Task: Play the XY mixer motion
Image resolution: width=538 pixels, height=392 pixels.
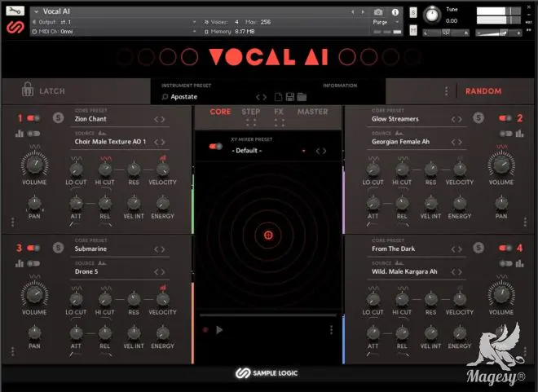Action: tap(219, 330)
